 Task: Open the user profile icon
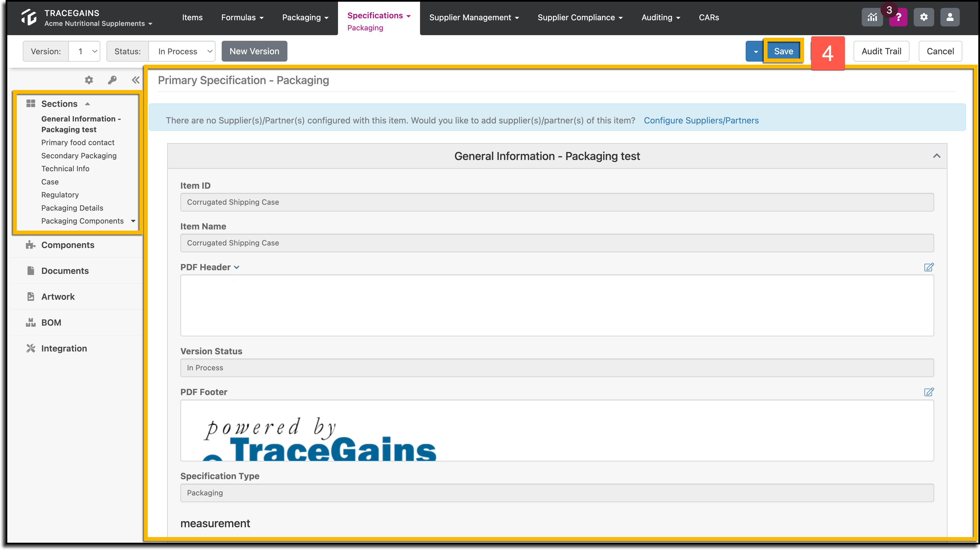click(950, 17)
